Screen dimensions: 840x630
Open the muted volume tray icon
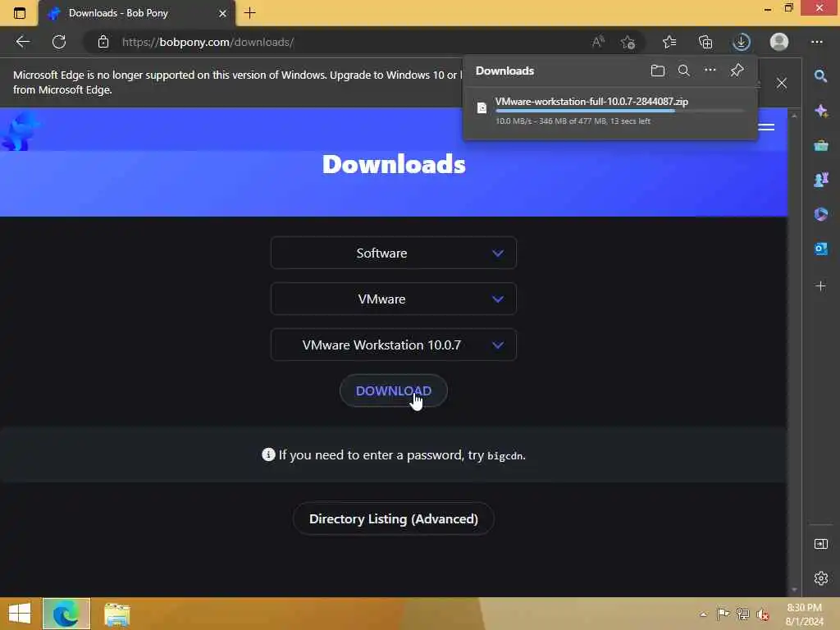coord(762,614)
